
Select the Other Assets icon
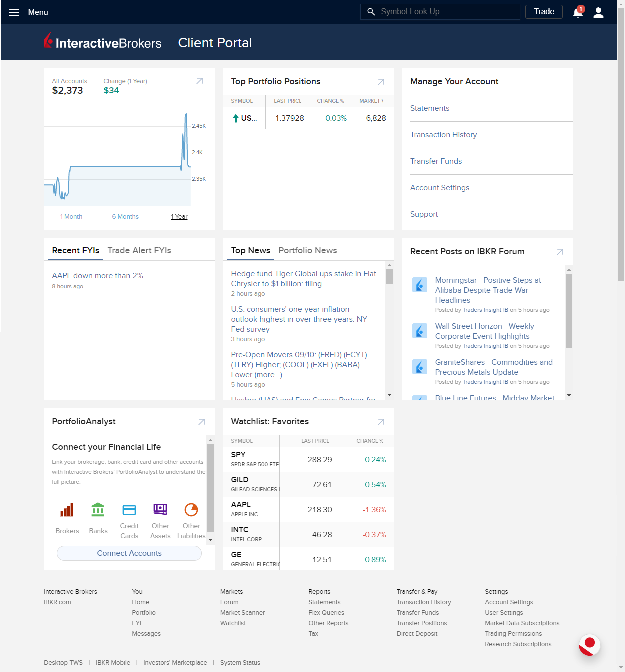tap(160, 510)
